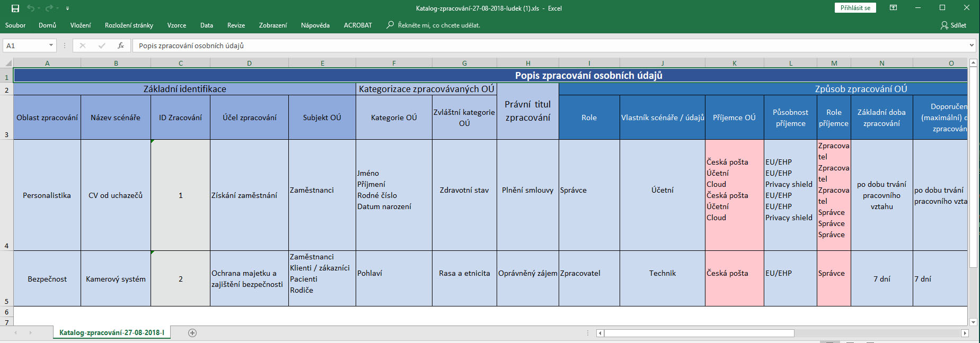Open the Soubor menu
Viewport: 980px width, 343px height.
(15, 25)
